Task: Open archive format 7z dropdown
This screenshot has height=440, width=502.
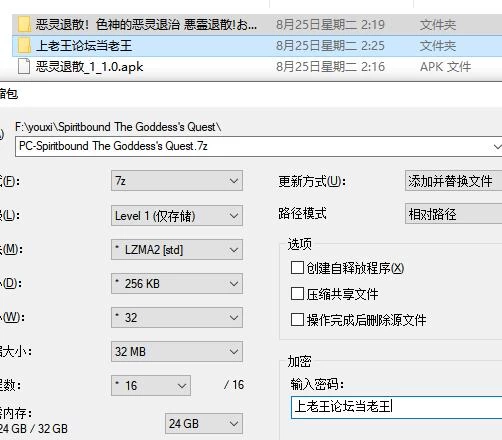Action: 177,181
